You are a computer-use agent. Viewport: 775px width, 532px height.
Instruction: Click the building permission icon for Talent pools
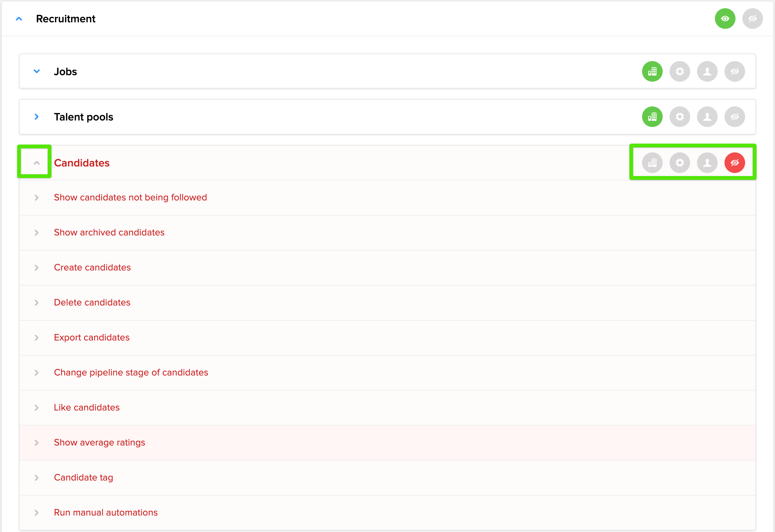click(652, 117)
